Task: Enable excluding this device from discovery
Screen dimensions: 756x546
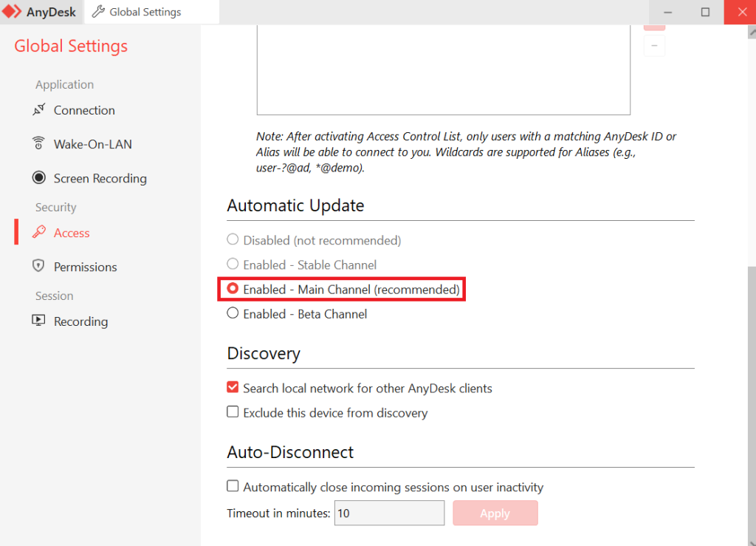Action: pos(233,413)
